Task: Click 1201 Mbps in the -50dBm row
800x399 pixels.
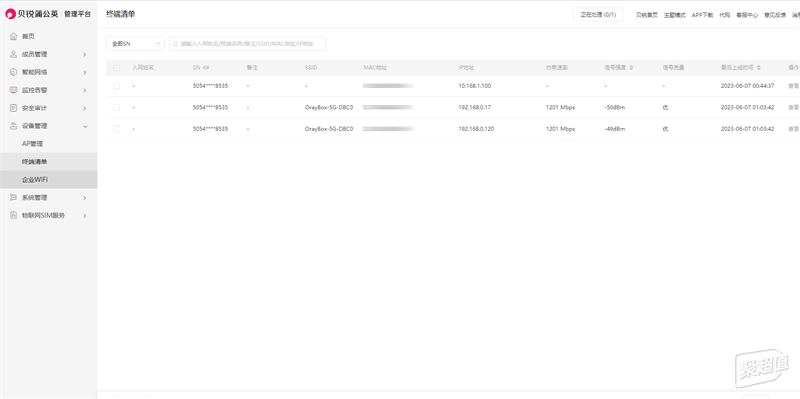Action: pos(560,107)
